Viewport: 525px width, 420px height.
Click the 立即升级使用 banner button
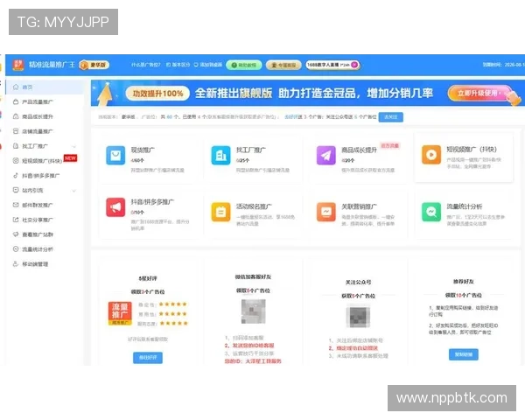coord(479,93)
